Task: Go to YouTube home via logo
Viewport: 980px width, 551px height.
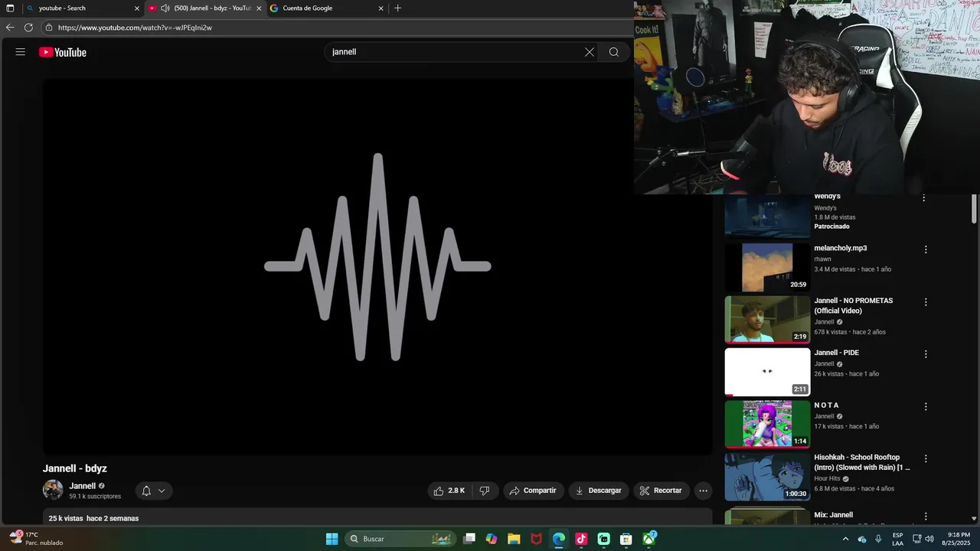Action: [x=63, y=52]
